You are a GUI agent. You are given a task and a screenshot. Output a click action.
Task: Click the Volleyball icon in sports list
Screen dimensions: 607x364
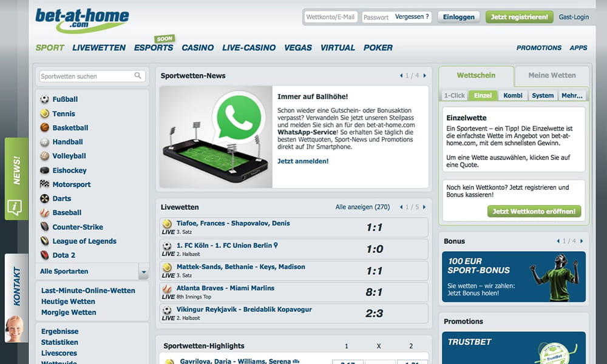pyautogui.click(x=44, y=156)
